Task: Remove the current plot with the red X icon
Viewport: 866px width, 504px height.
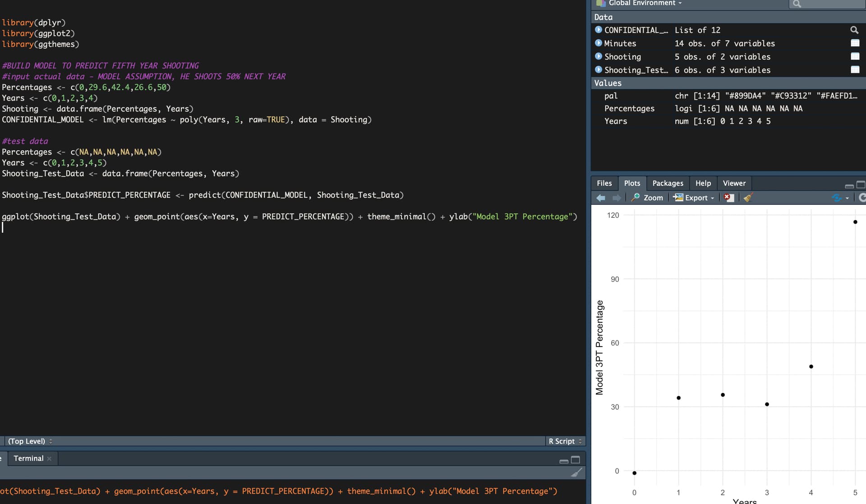Action: tap(728, 198)
